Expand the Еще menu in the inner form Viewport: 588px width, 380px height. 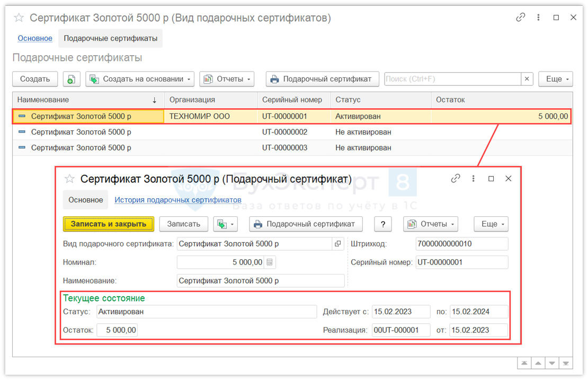pos(491,224)
